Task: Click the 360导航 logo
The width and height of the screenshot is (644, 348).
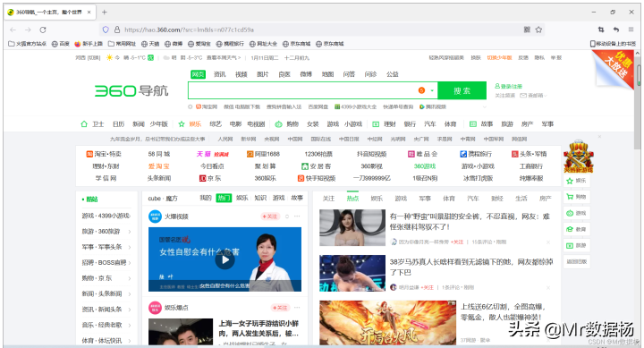Action: pyautogui.click(x=131, y=90)
